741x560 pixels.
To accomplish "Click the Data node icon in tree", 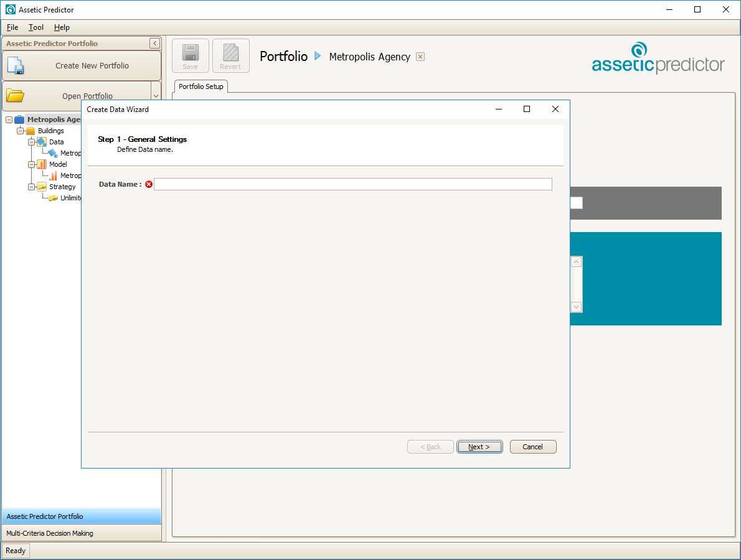I will (42, 142).
